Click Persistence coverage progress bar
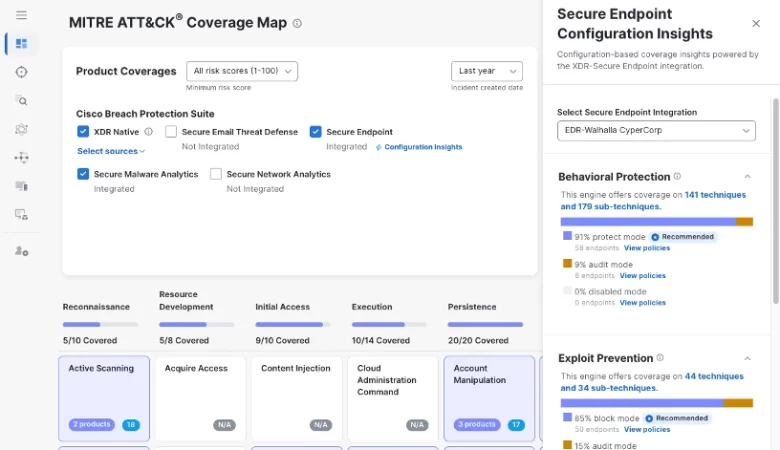Screen dimensions: 780x450 click(485, 325)
